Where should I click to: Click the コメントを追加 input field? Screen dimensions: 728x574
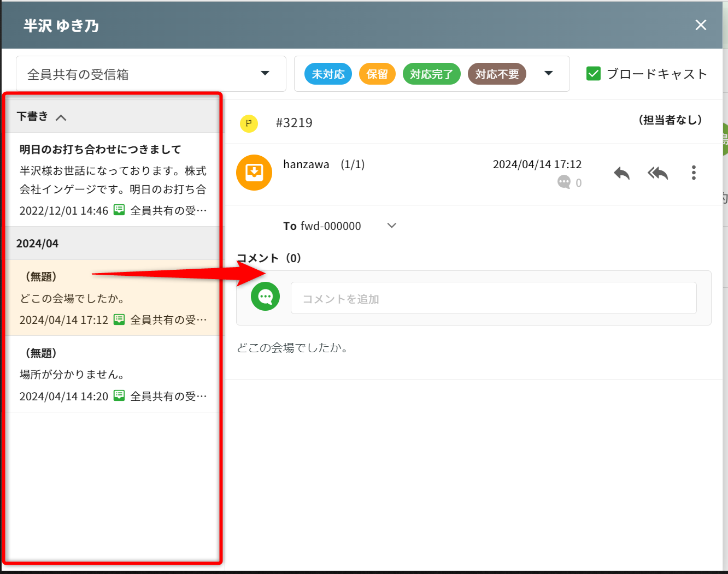pyautogui.click(x=493, y=298)
